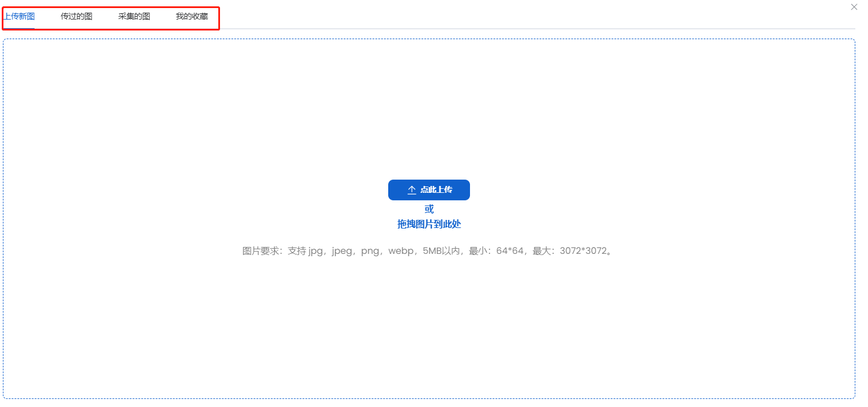The image size is (868, 407).
Task: Click the image requirements text 图片要求
Action: pyautogui.click(x=427, y=251)
